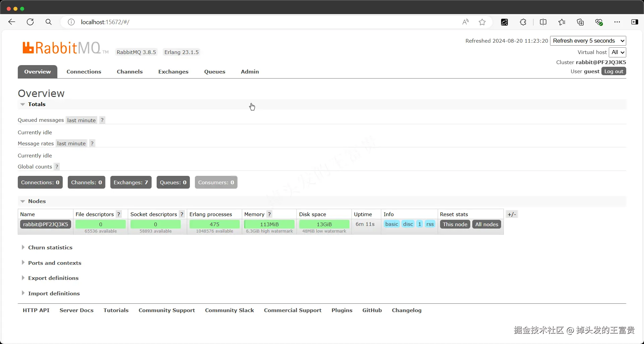Open the browser search icon
This screenshot has width=644, height=344.
[49, 22]
